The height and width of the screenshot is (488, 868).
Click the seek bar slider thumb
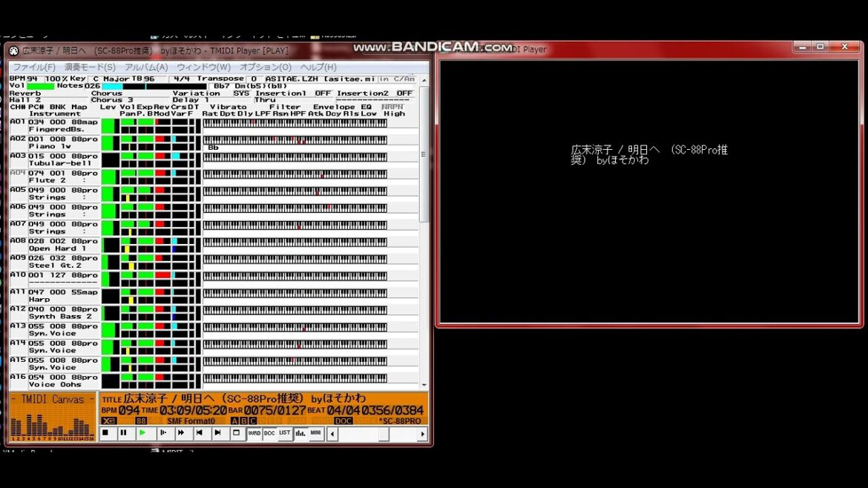(384, 434)
